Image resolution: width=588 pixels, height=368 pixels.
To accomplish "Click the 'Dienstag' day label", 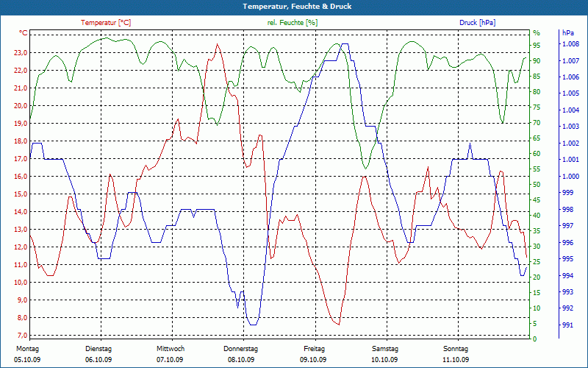I will 98,349.
